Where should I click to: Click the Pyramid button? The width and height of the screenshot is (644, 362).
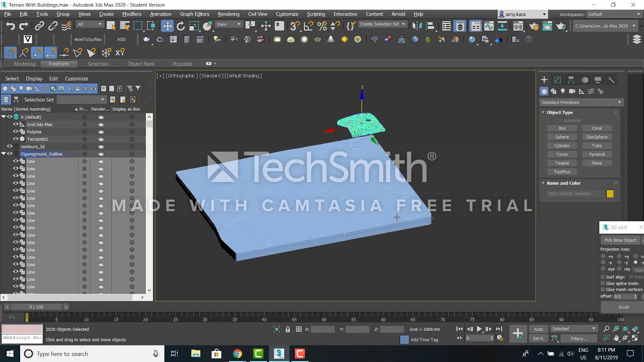(597, 154)
